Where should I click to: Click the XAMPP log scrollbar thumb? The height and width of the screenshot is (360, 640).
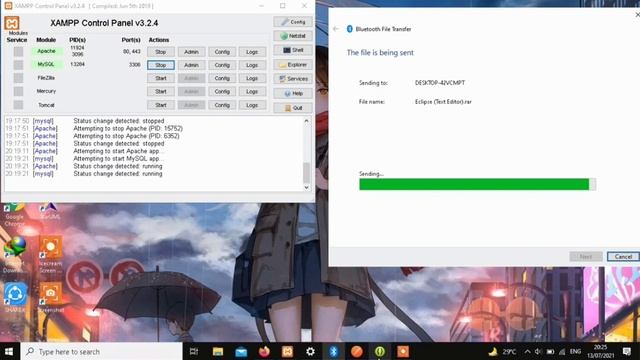coord(307,173)
